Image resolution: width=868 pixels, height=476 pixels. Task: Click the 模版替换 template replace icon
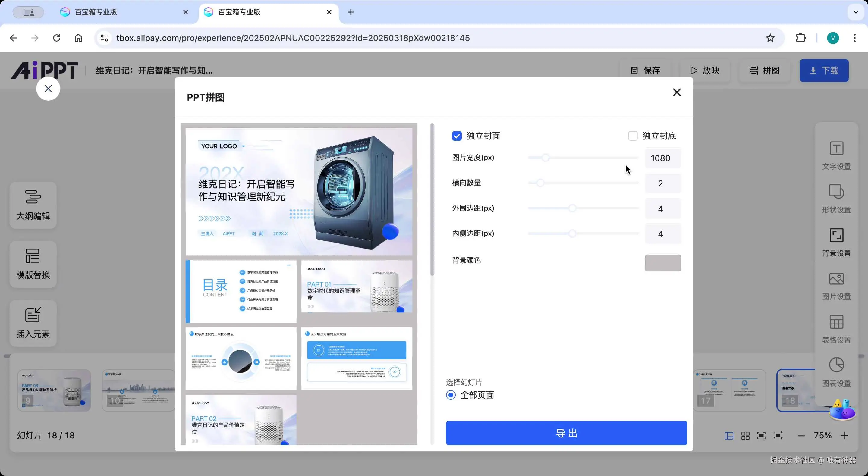(33, 256)
